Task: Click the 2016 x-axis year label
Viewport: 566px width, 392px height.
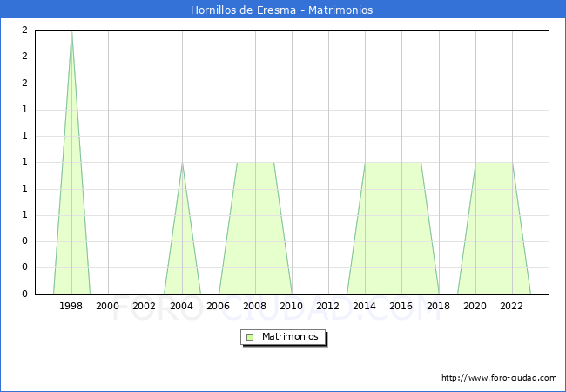Action: (x=401, y=306)
